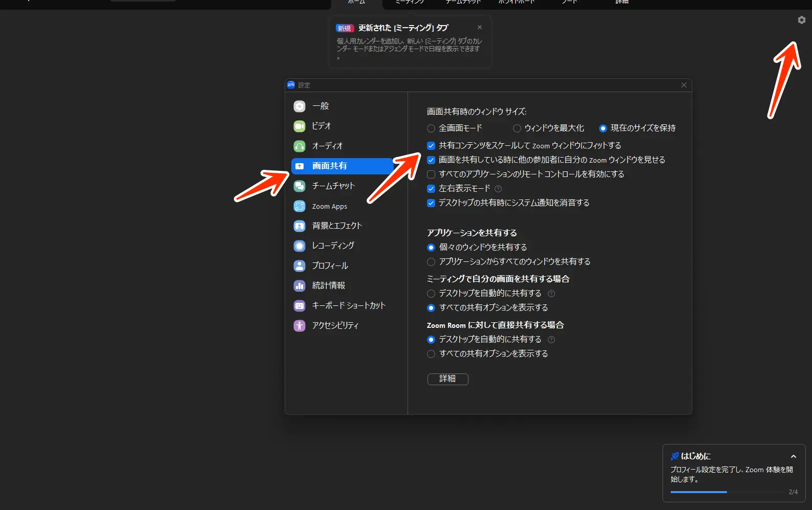The width and height of the screenshot is (812, 510).
Task: Select 個々のウィンドウを共有する option
Action: (x=431, y=248)
